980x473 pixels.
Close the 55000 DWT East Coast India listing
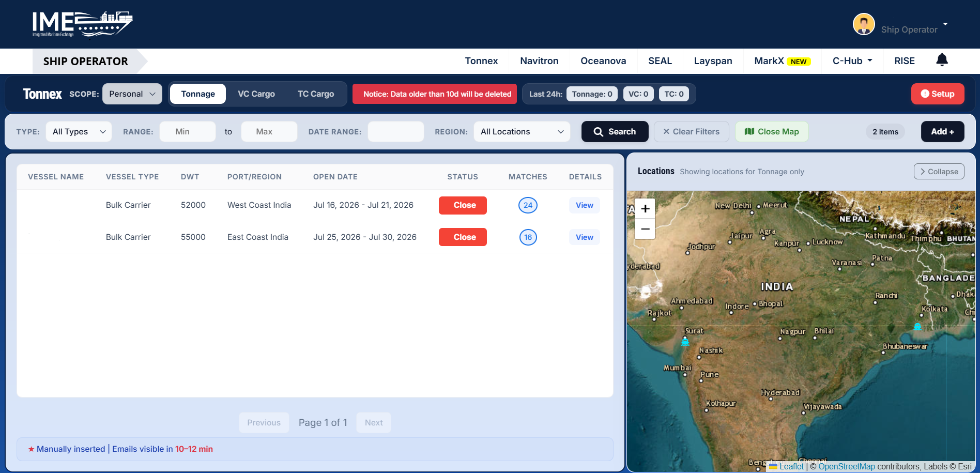[463, 237]
